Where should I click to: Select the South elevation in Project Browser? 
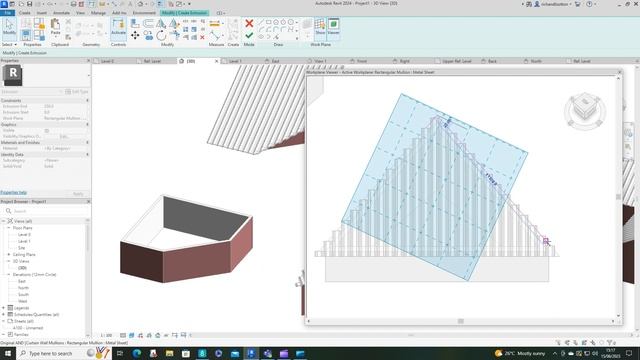click(x=23, y=294)
